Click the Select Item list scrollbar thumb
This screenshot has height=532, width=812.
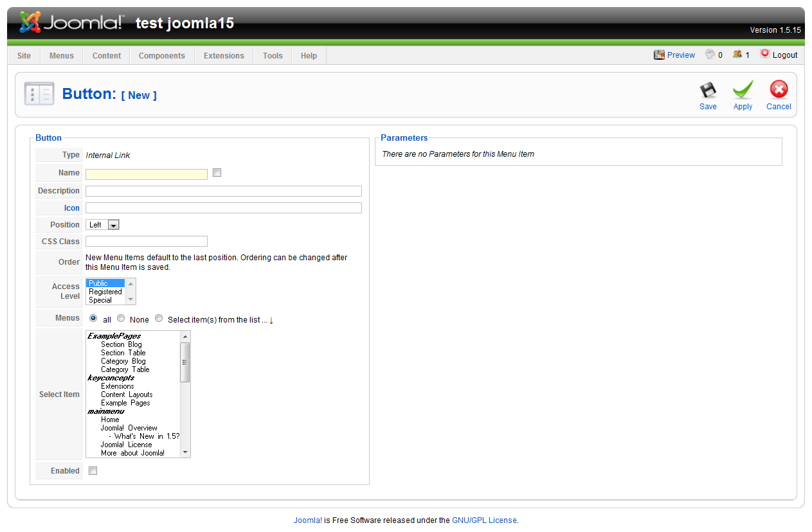185,362
